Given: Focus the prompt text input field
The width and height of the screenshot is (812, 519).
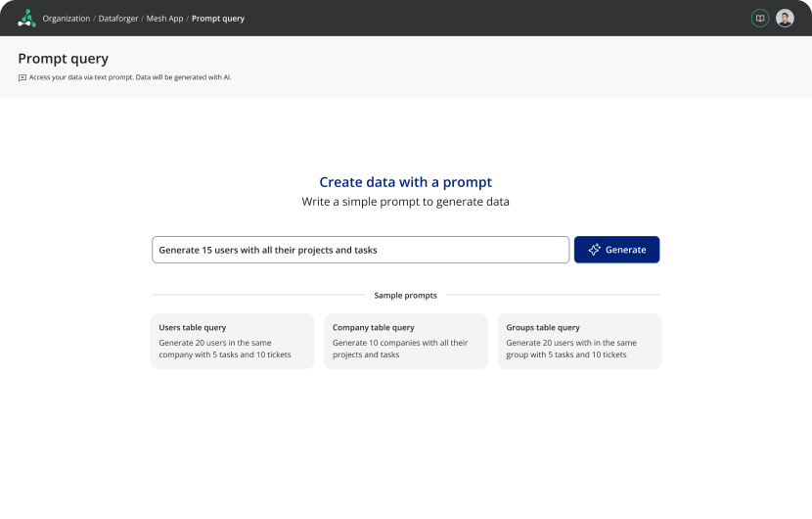Looking at the screenshot, I should pyautogui.click(x=360, y=250).
